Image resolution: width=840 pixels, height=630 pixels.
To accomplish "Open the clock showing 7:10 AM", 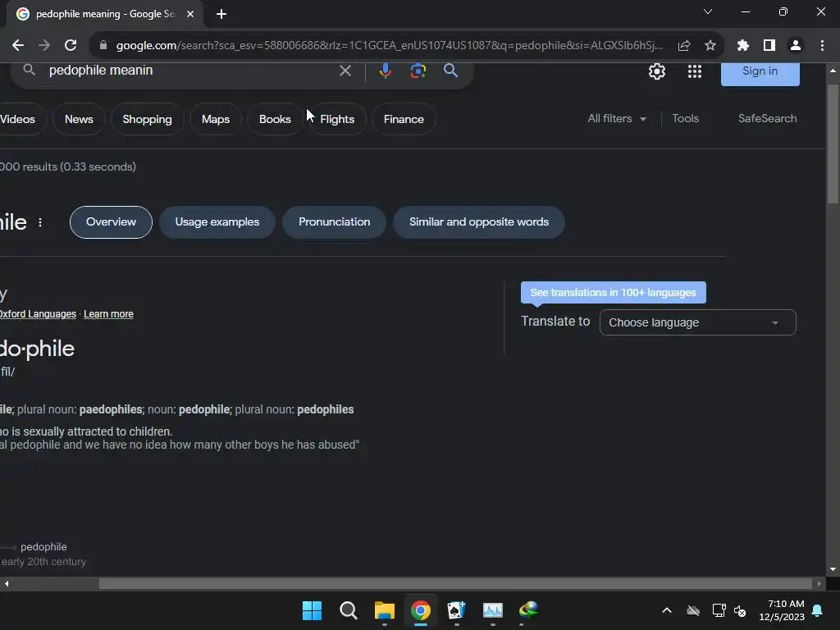I will [x=782, y=610].
